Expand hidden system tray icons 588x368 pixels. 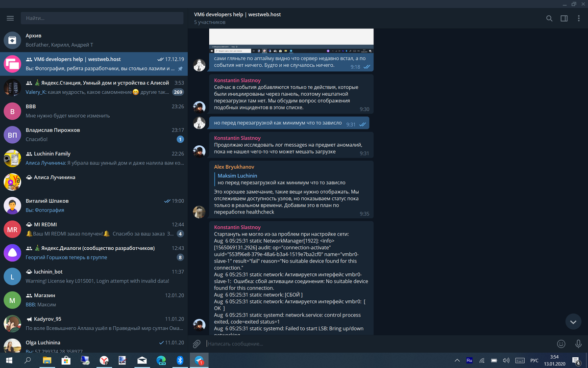point(458,361)
